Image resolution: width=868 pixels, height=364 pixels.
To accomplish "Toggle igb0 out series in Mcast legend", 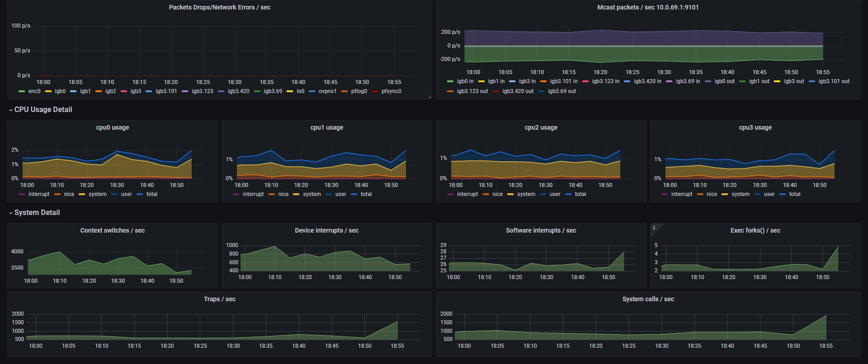I will coord(725,81).
